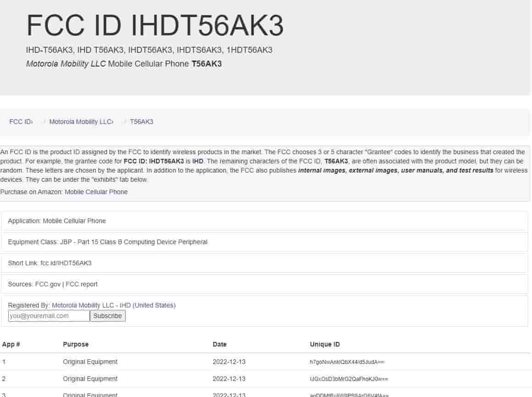532x397 pixels.
Task: Select the T56AK3 breadcrumb item
Action: coord(141,122)
